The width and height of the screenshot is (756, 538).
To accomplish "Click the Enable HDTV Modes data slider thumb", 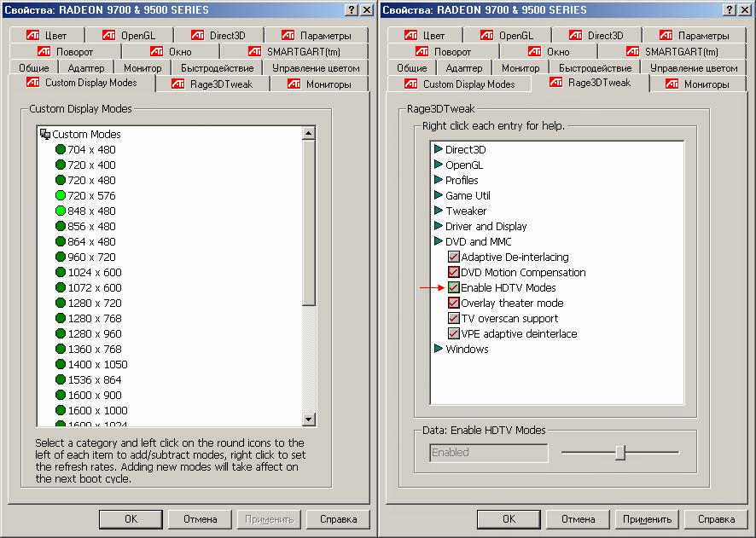I will click(620, 453).
